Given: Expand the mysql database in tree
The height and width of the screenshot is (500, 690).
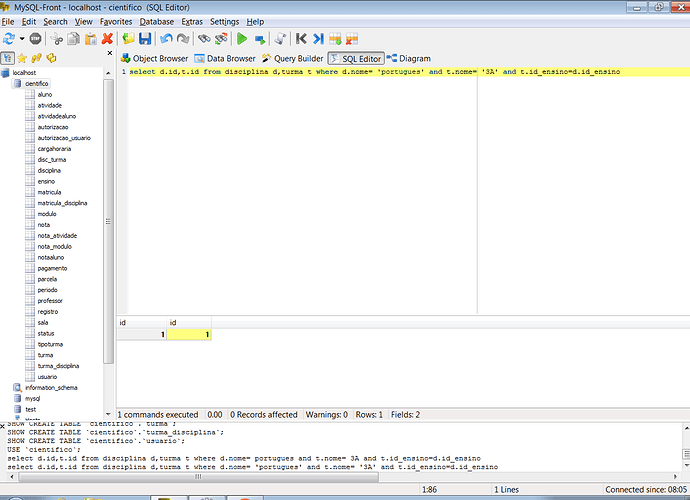Looking at the screenshot, I should pyautogui.click(x=32, y=398).
